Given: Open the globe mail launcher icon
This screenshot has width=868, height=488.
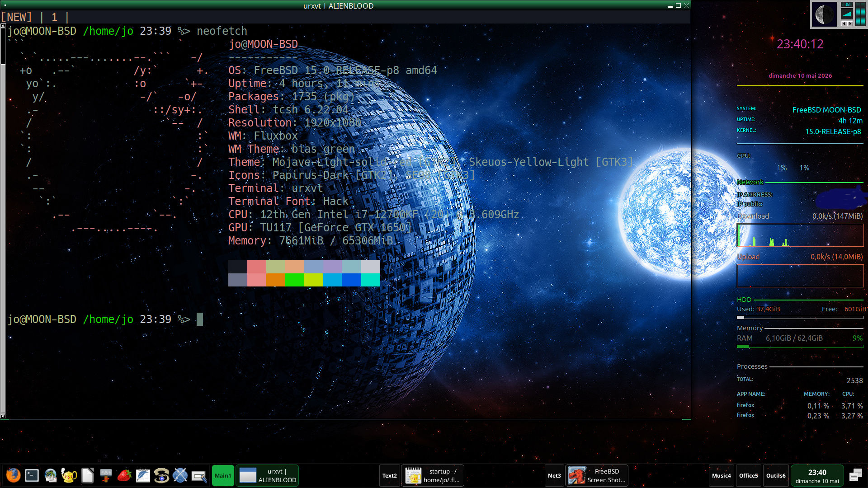Looking at the screenshot, I should pyautogui.click(x=50, y=475).
